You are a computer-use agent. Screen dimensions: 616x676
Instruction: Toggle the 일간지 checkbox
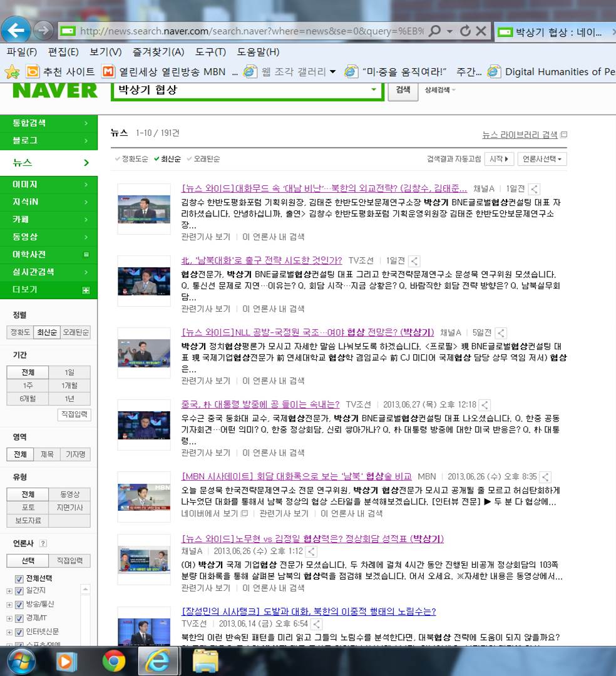click(19, 591)
